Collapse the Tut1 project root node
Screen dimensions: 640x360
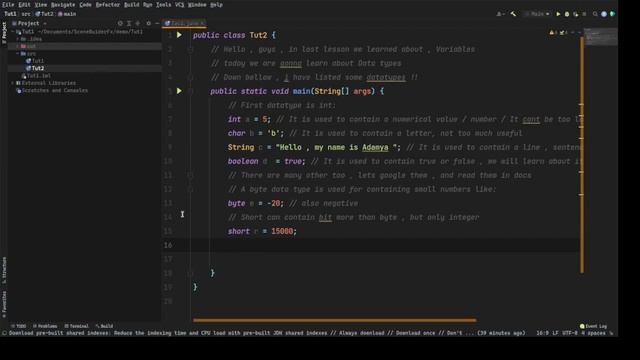(13, 31)
